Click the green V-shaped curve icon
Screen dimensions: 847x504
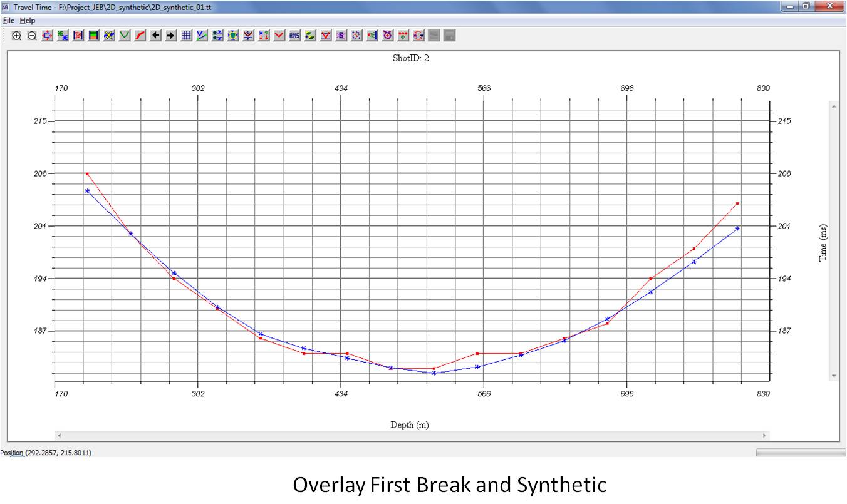coord(125,36)
